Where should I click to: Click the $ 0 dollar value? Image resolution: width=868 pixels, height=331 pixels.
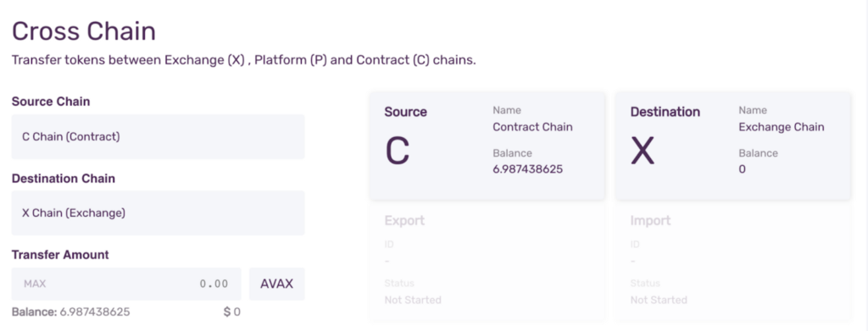(232, 312)
